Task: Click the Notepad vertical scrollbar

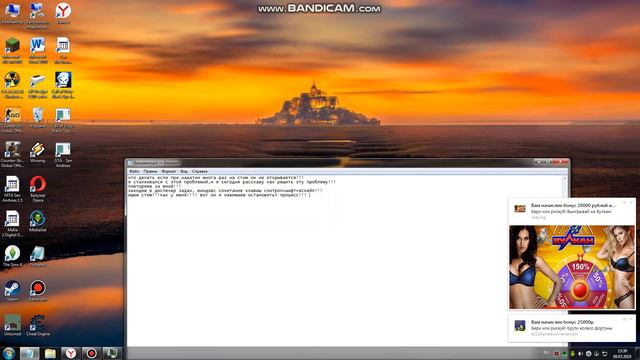Action: (565, 261)
